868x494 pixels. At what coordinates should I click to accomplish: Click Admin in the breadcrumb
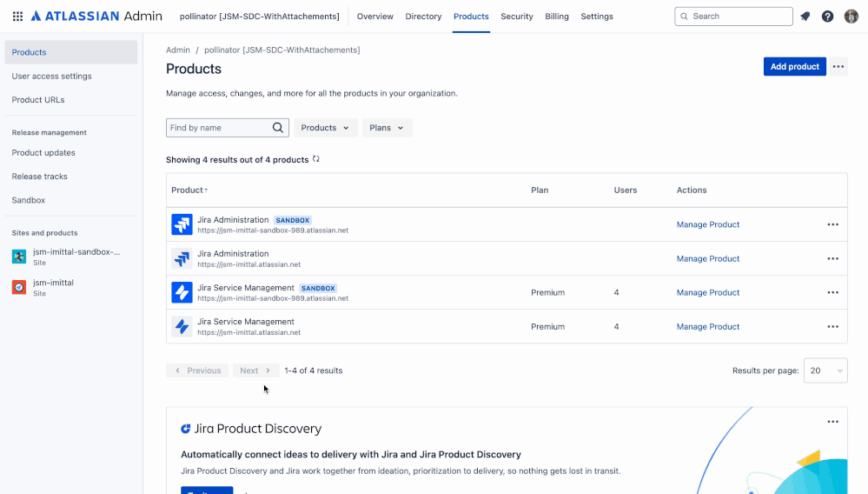tap(178, 50)
